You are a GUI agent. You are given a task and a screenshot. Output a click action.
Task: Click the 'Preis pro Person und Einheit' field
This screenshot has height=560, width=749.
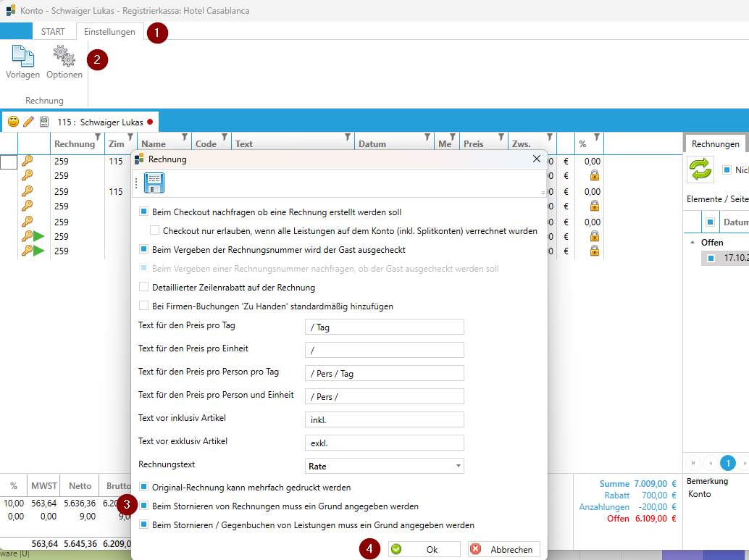(x=385, y=396)
